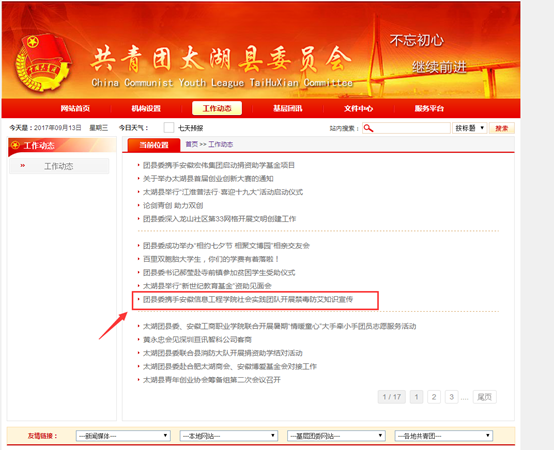Click the 七天预报 forecast link
Screen dimensions: 554x450
190,128
